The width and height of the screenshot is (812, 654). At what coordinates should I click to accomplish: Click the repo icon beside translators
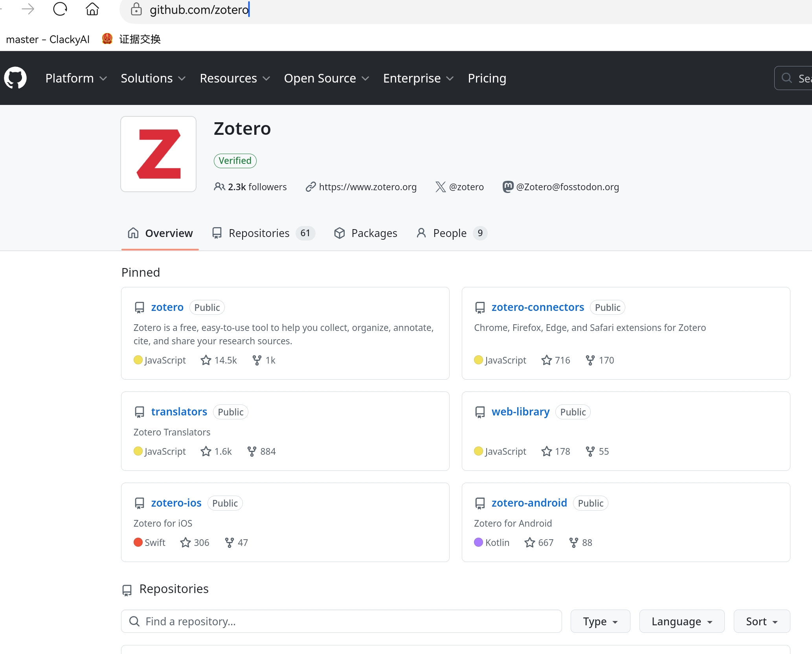[140, 412]
